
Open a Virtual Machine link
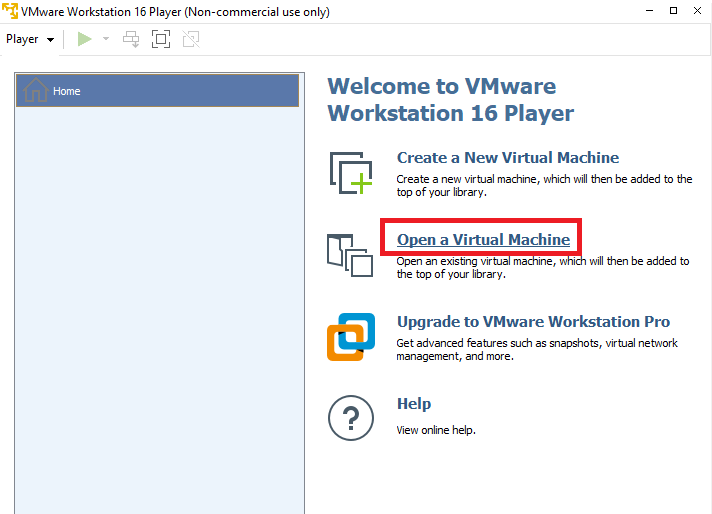[x=483, y=239]
